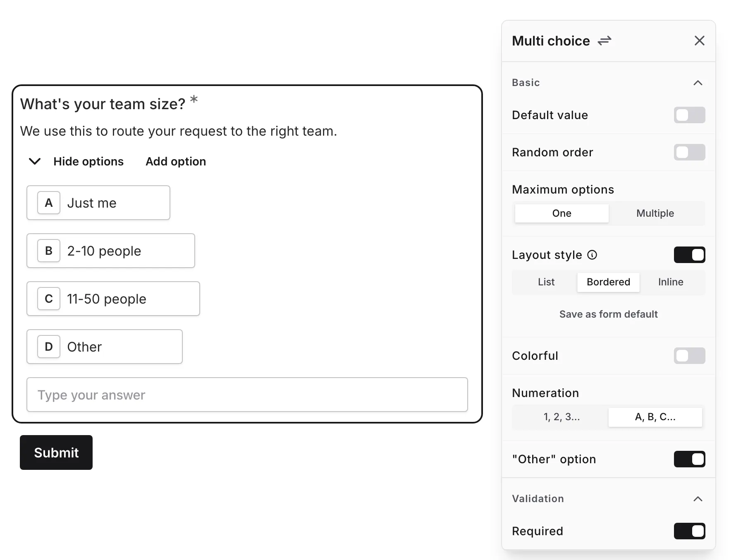Click Add option
This screenshot has height=560, width=736.
coord(176,161)
